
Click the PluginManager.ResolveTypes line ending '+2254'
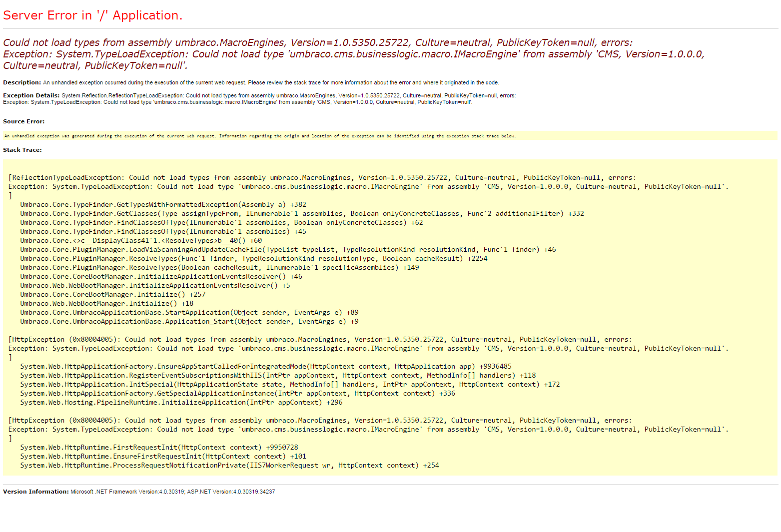tap(254, 258)
